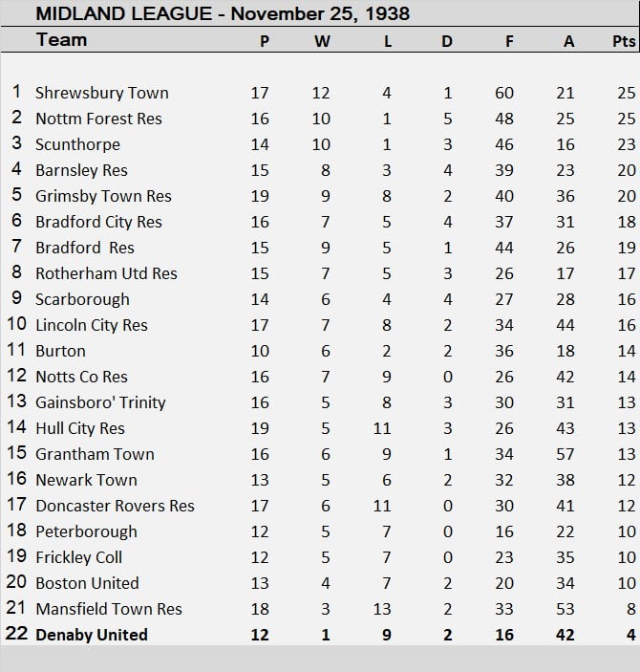The image size is (640, 672).
Task: Click the bold Denaby United team name
Action: pos(92,635)
